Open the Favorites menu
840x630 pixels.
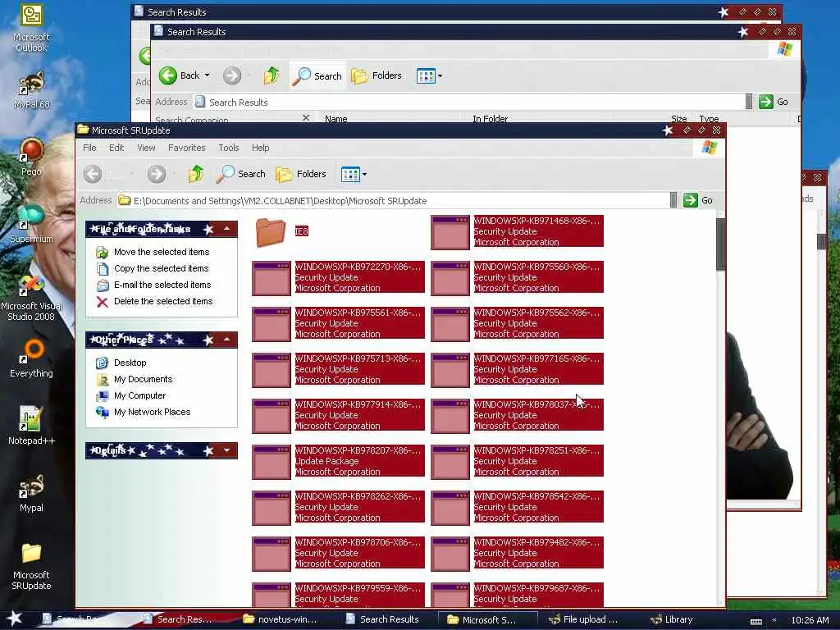click(x=186, y=148)
